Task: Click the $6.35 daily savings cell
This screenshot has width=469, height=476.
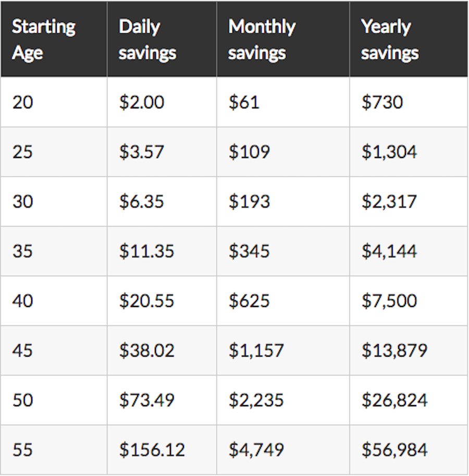Action: [x=142, y=201]
